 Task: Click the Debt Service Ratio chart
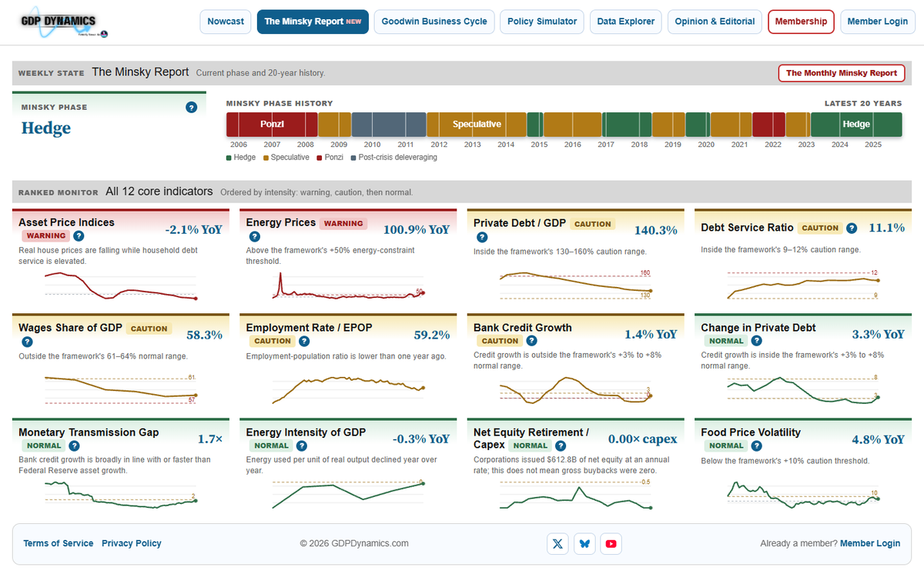pyautogui.click(x=803, y=285)
